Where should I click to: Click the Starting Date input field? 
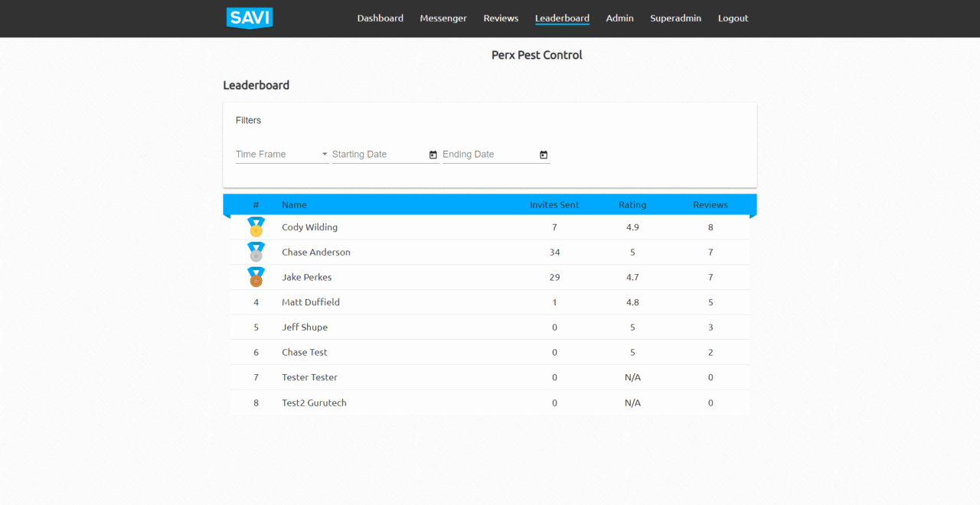[x=378, y=155]
